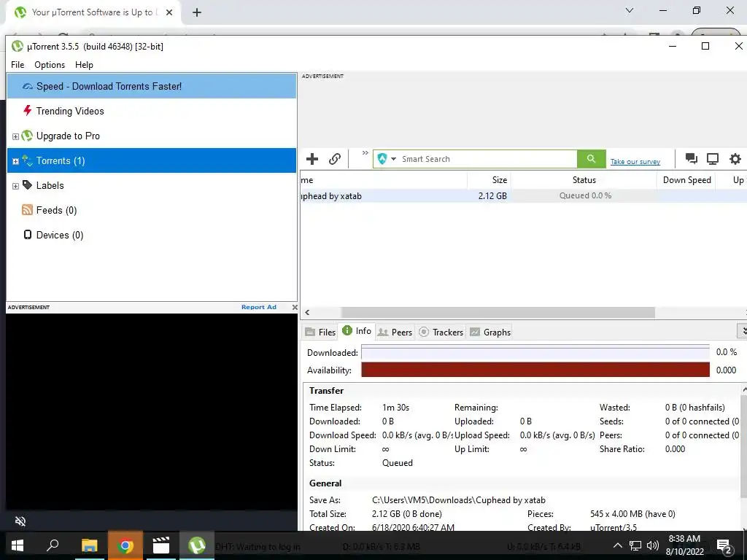This screenshot has width=747, height=560.
Task: Select the Cuphead by xatab torrent row
Action: (x=523, y=195)
